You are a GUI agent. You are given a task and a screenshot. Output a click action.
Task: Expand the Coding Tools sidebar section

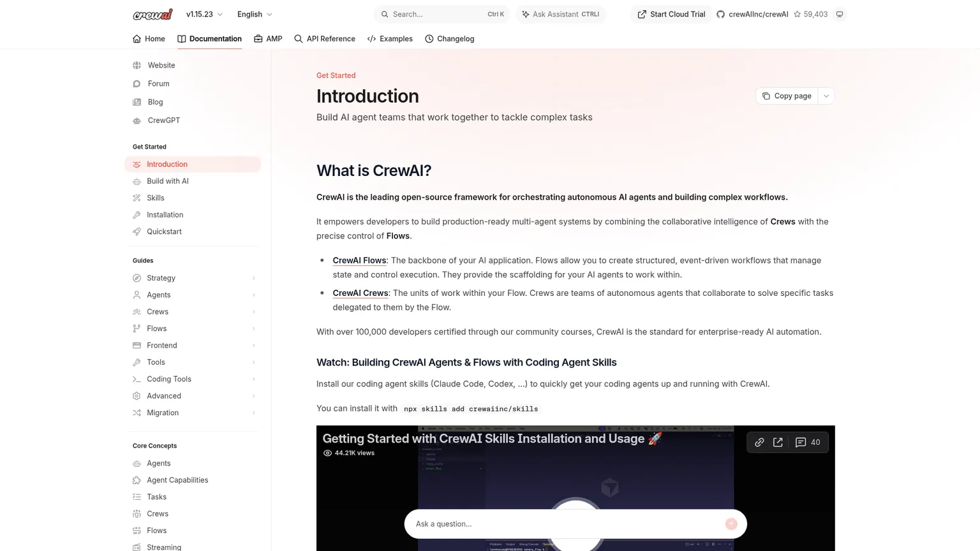pos(194,379)
